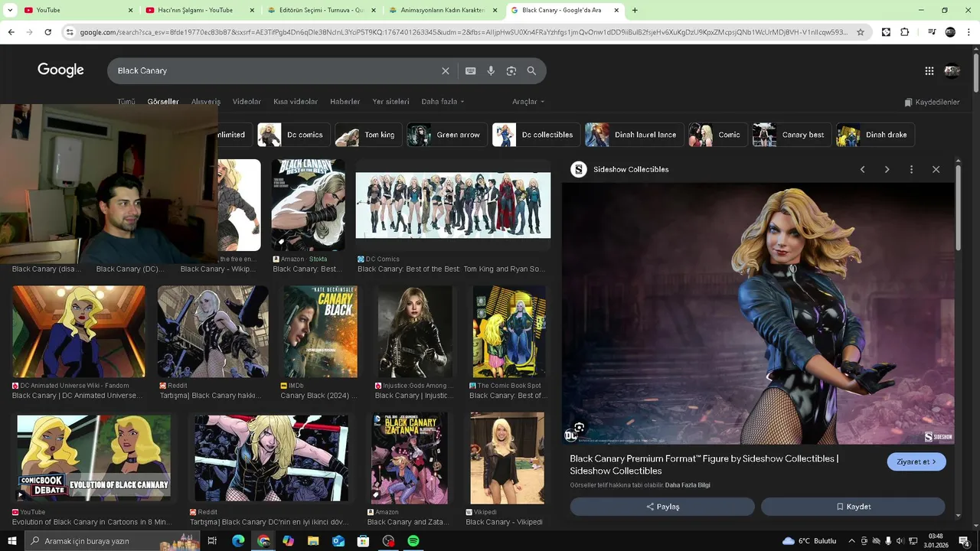This screenshot has width=980, height=551.
Task: Open a new browser tab
Action: [635, 10]
